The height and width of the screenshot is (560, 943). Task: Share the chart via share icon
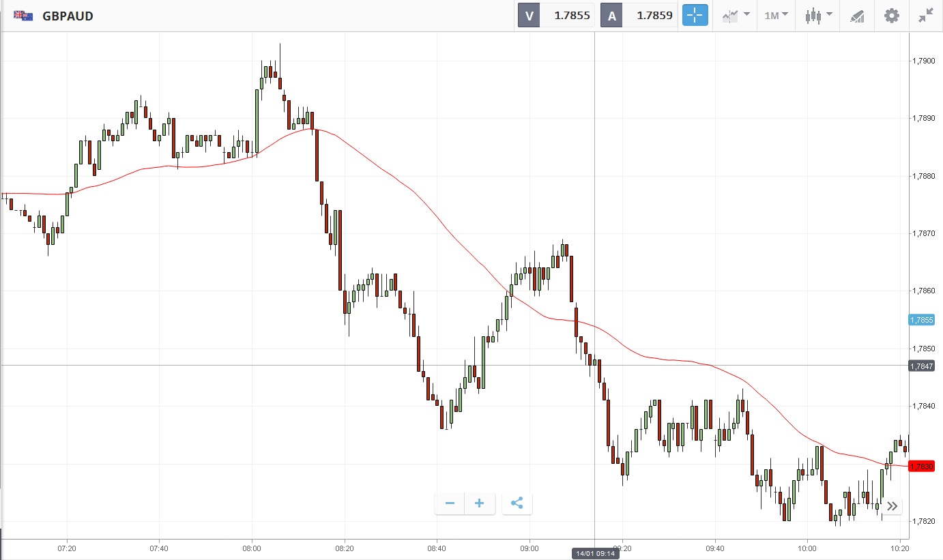[x=517, y=503]
